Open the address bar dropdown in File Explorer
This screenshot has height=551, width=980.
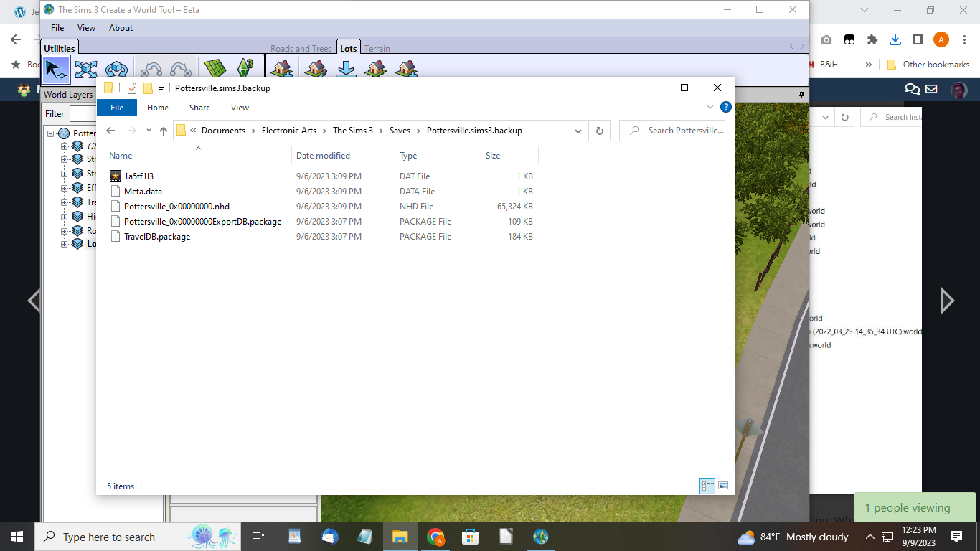[x=578, y=131]
